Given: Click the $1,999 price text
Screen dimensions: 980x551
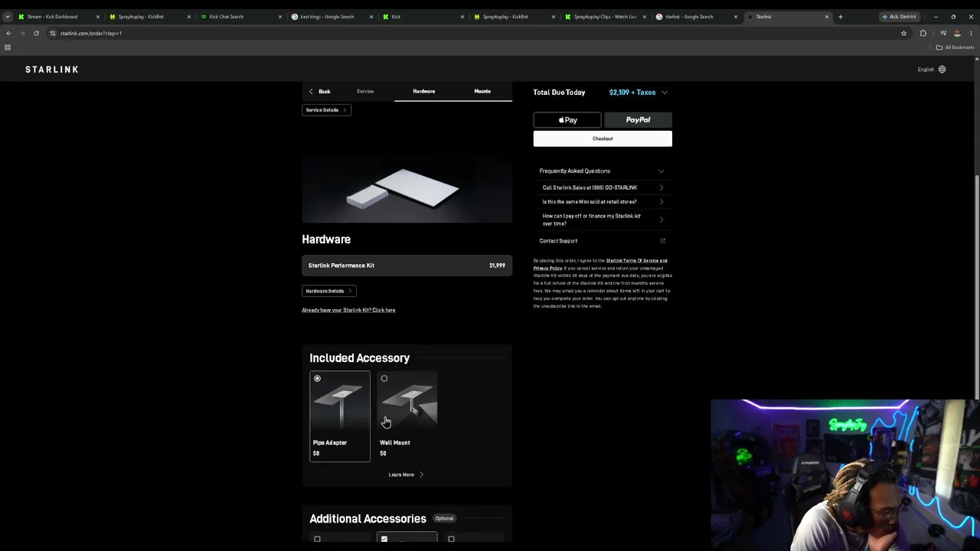Looking at the screenshot, I should click(497, 266).
